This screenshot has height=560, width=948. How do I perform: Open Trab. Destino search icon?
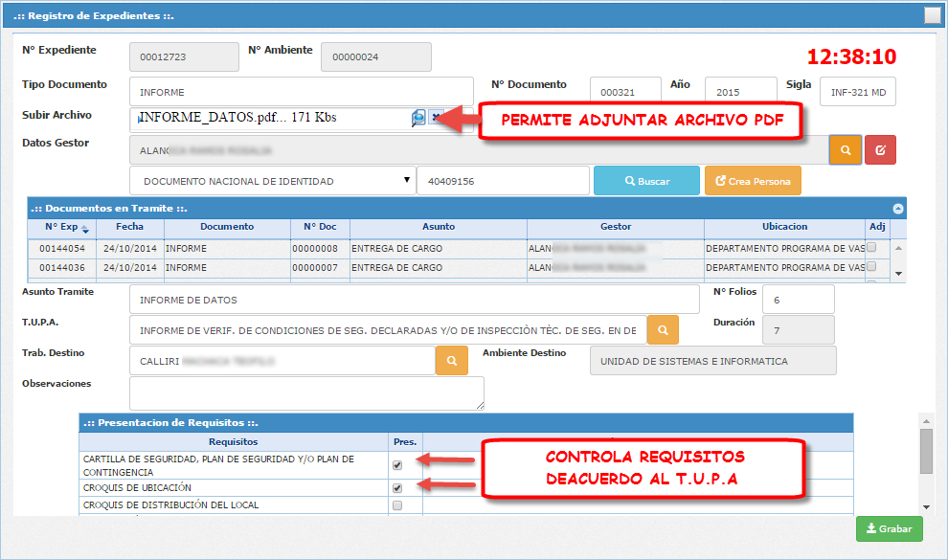pos(451,362)
